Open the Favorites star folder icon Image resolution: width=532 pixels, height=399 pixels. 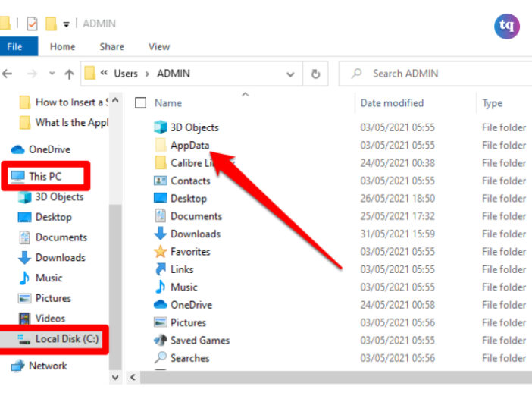point(161,252)
